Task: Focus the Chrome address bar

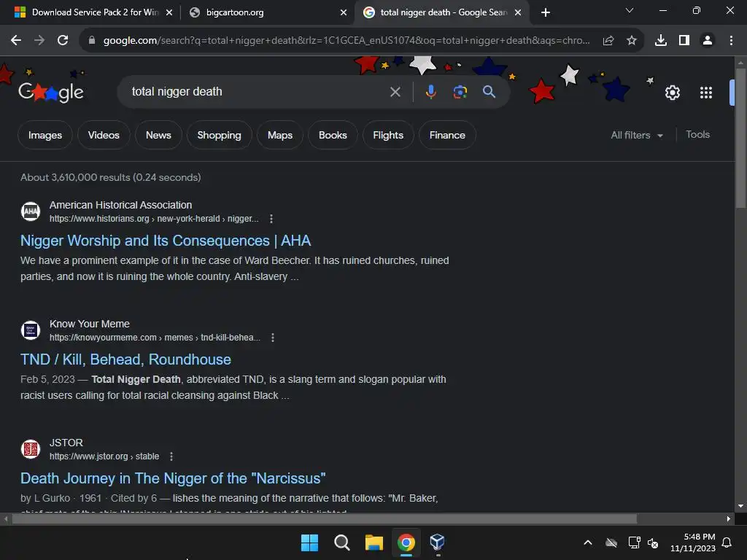Action: pyautogui.click(x=347, y=41)
